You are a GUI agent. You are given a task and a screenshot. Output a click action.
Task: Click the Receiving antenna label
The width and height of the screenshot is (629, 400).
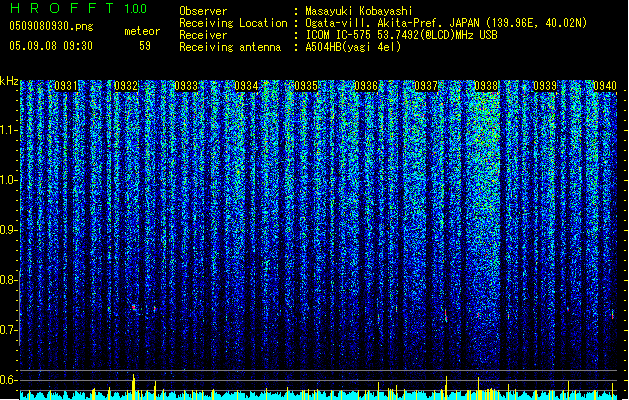pyautogui.click(x=230, y=47)
